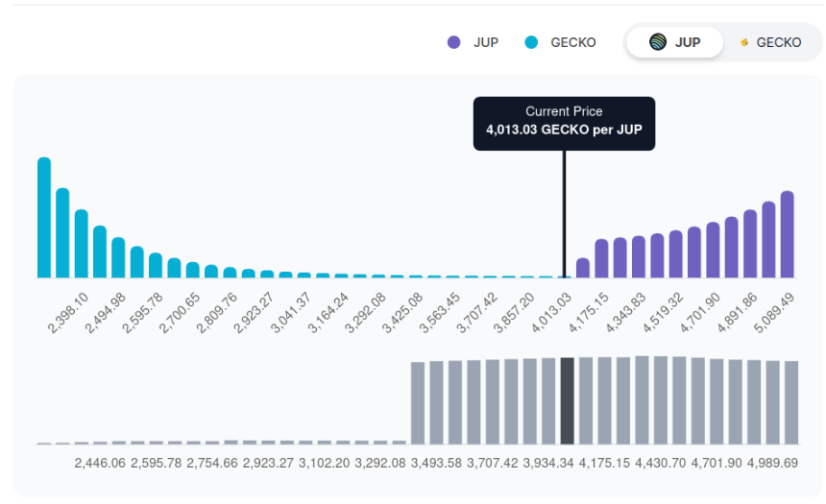Click the 2,446.06 lower axis label
Viewport: 826px width, 504px height.
[100, 464]
